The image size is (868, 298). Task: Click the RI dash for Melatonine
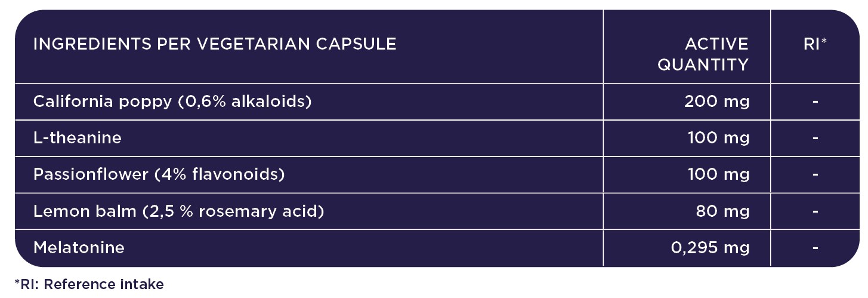815,248
